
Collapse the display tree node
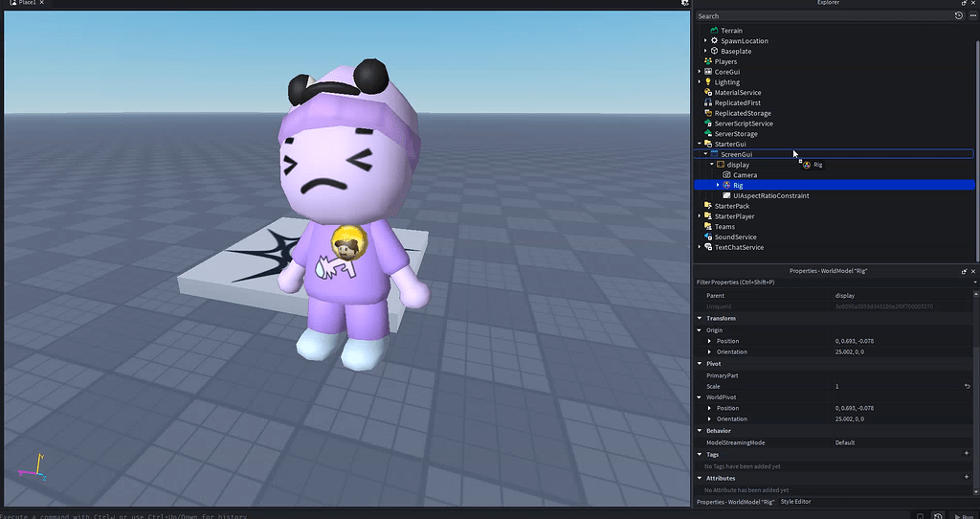[712, 165]
